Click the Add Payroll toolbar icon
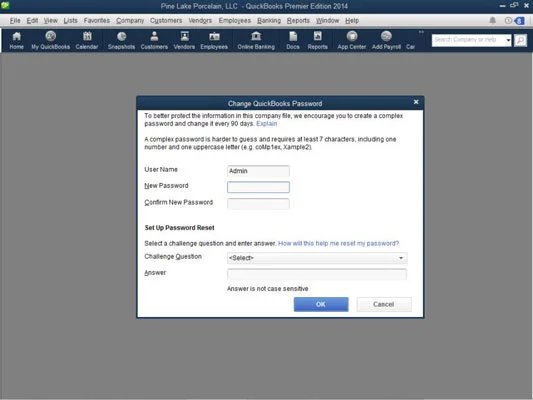This screenshot has height=400, width=533. pyautogui.click(x=386, y=40)
